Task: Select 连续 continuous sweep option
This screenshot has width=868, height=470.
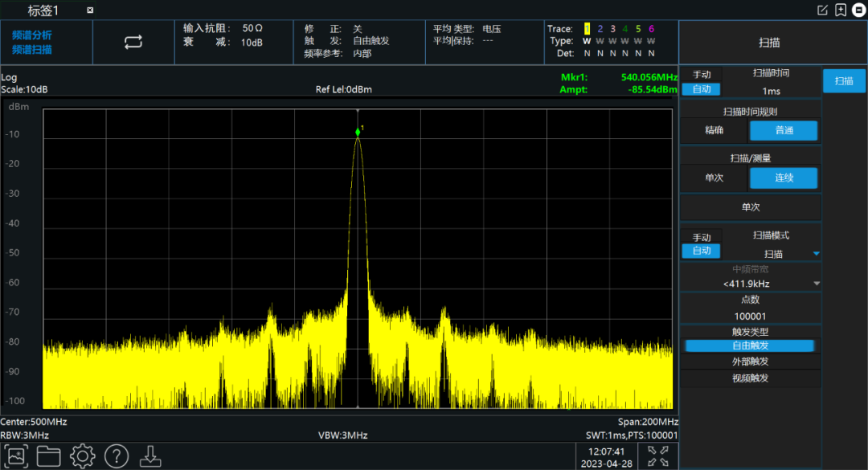Action: point(784,178)
